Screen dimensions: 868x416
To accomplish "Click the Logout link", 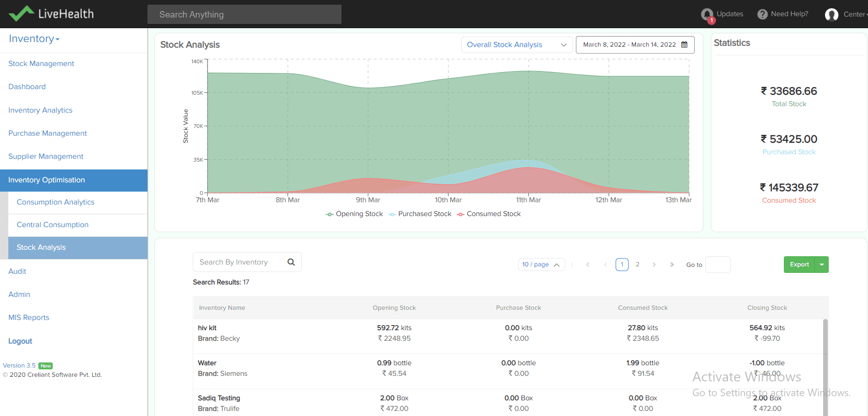I will pos(20,341).
